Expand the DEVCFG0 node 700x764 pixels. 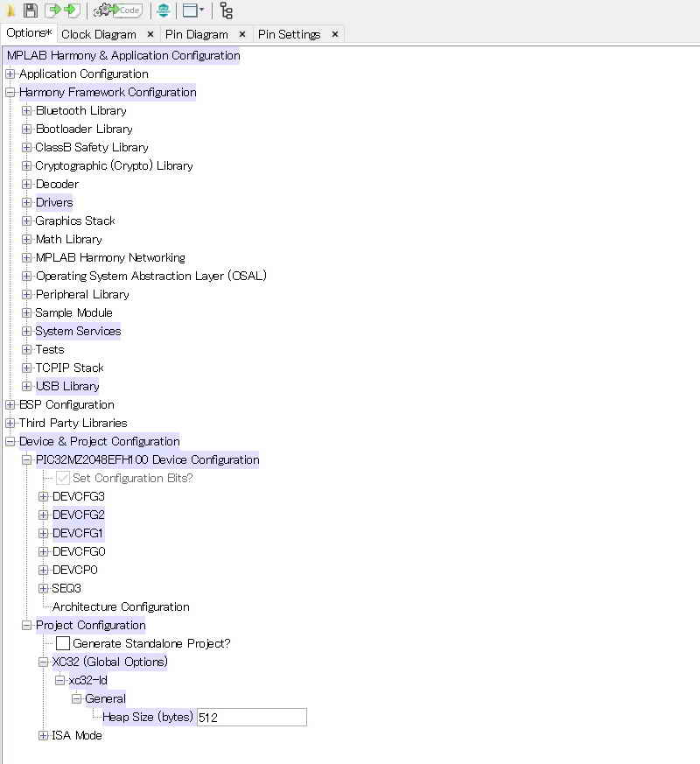[44, 551]
